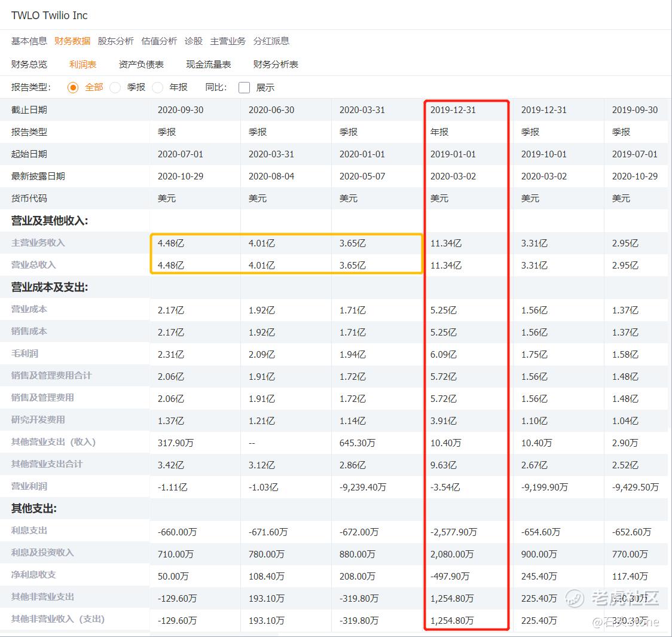Image resolution: width=672 pixels, height=637 pixels.
Task: Click the -3.54亿 value in 营业利润 row
Action: [445, 488]
